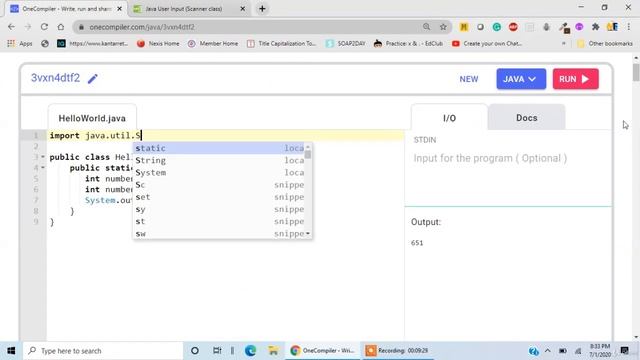Launch Microsoft Edge from the taskbar
Screen dimensions: 640x360
tap(250, 351)
